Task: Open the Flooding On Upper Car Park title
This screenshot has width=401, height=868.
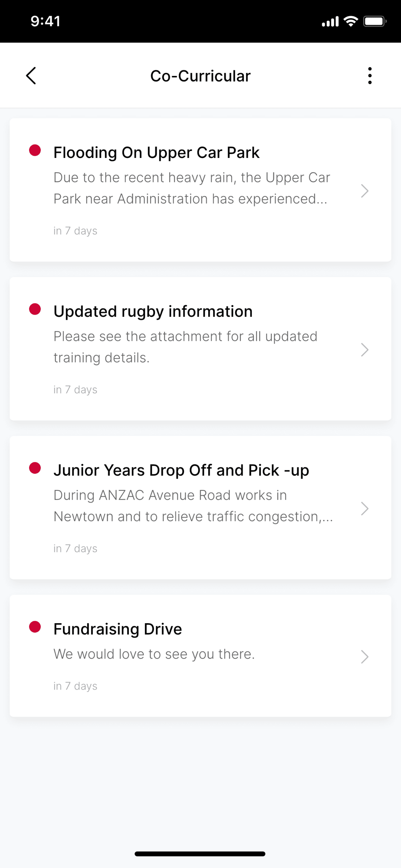Action: tap(156, 153)
